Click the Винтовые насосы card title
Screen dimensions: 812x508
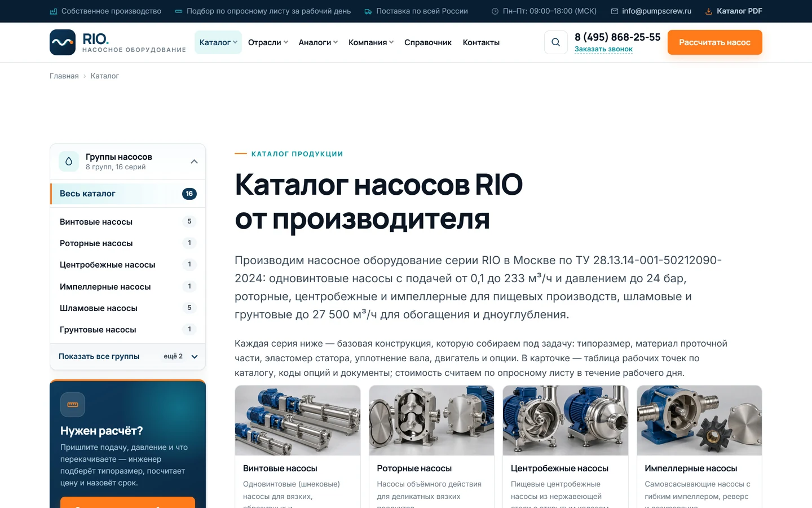point(280,468)
